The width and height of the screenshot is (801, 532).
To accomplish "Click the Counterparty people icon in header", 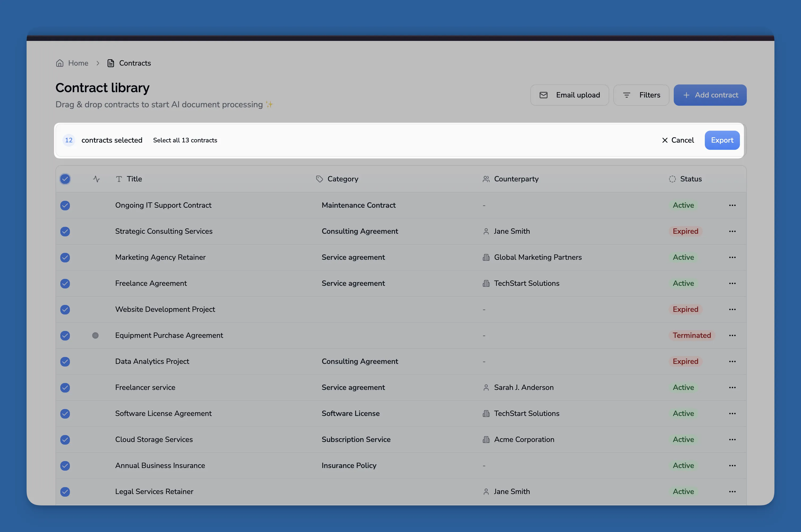I will pos(486,179).
